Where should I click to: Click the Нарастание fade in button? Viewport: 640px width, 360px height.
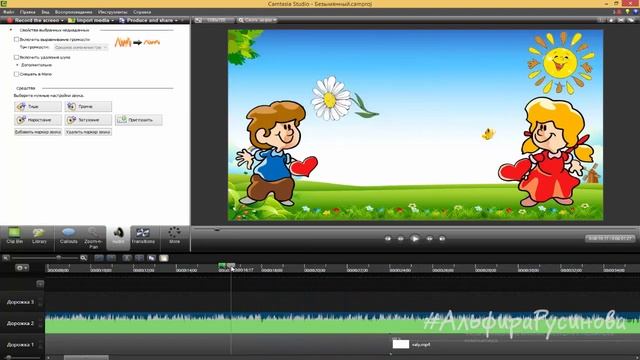pos(38,120)
